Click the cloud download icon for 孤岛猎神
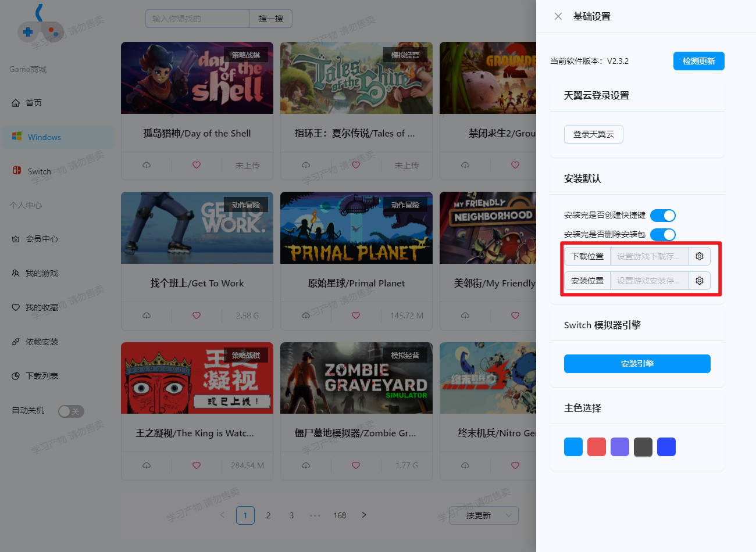 click(147, 165)
